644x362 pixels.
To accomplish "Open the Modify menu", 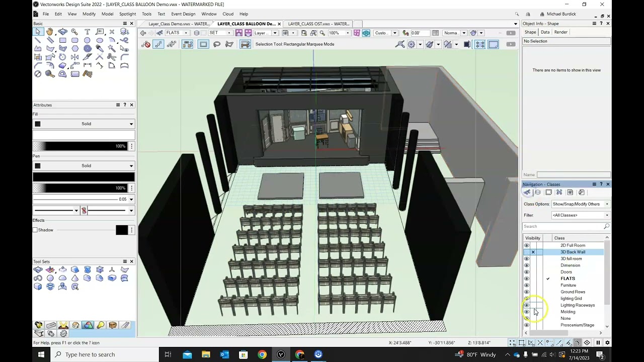I will (89, 14).
